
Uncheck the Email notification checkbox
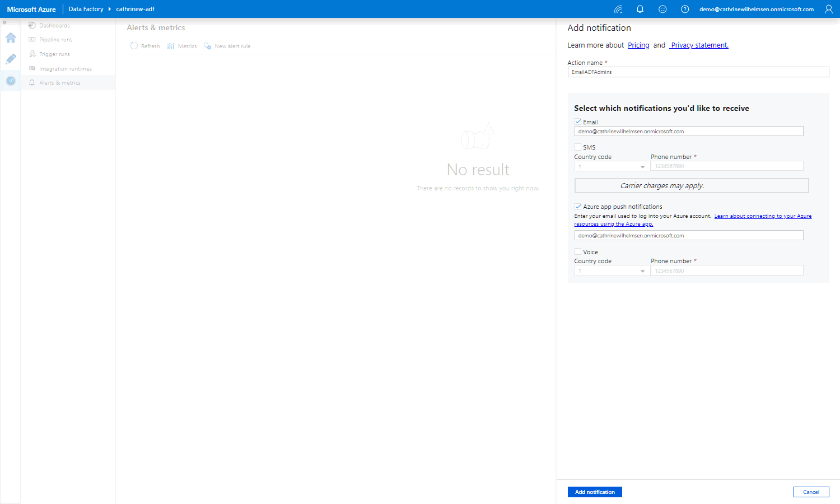[578, 122]
